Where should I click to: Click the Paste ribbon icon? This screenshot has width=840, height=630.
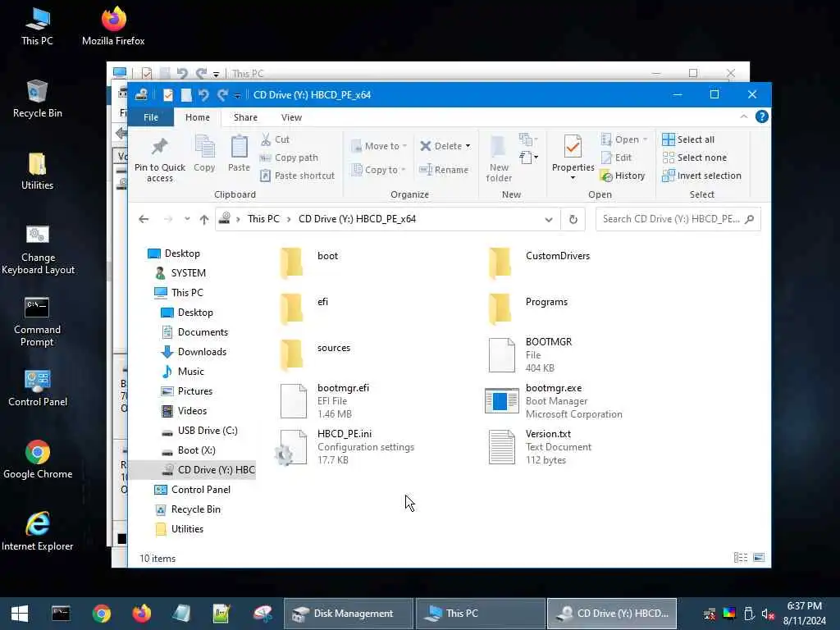coord(239,148)
